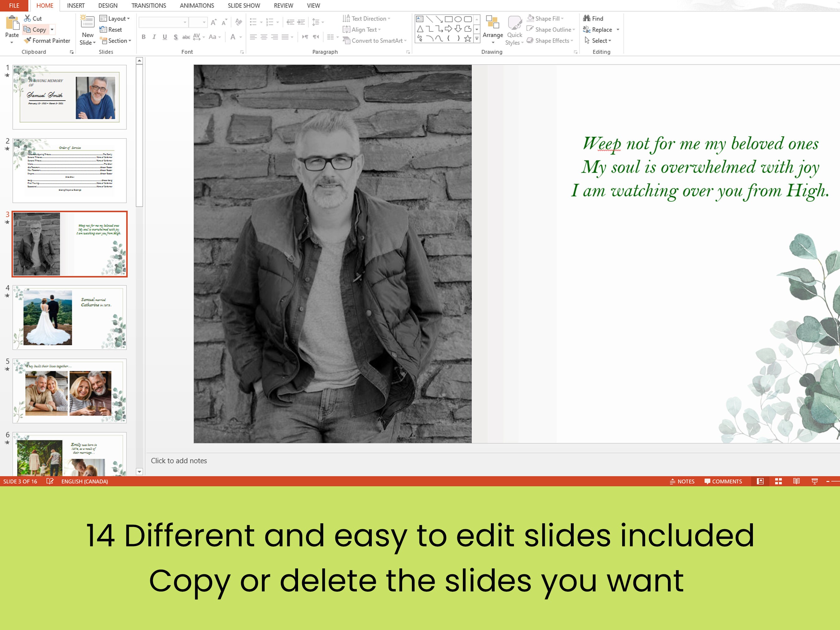Center align the paragraph text

pyautogui.click(x=264, y=37)
